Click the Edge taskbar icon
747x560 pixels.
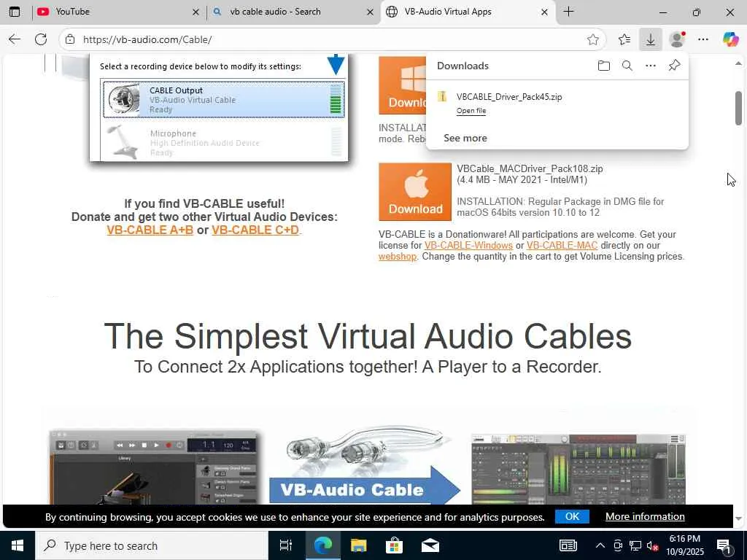click(322, 545)
